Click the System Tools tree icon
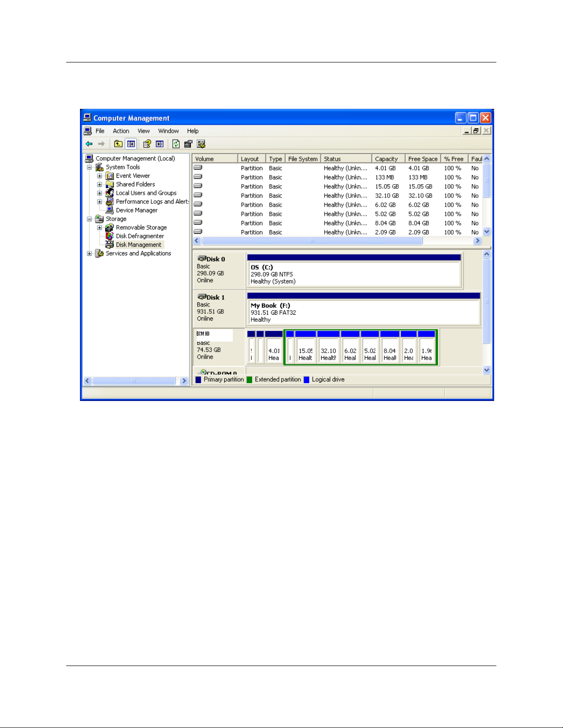 (x=99, y=167)
